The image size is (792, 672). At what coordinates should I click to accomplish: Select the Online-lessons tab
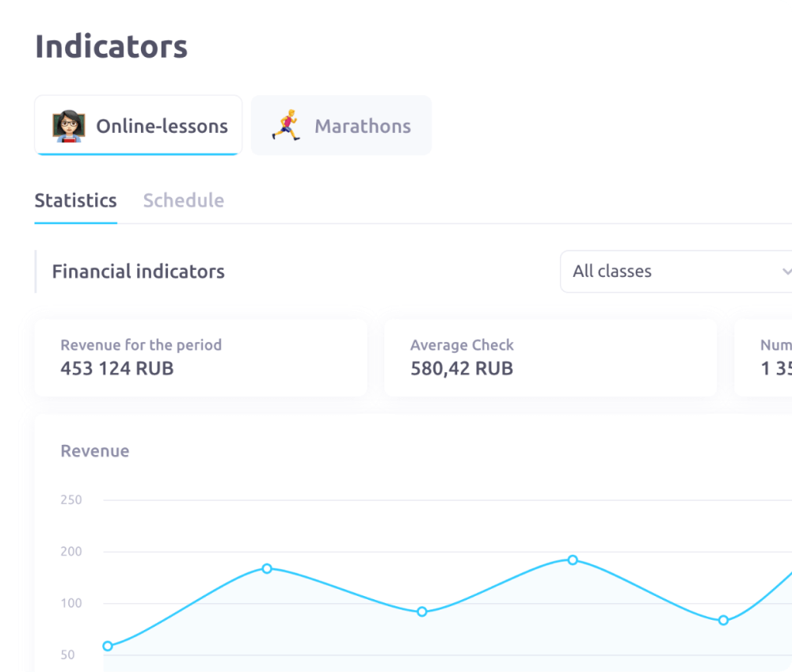(138, 125)
